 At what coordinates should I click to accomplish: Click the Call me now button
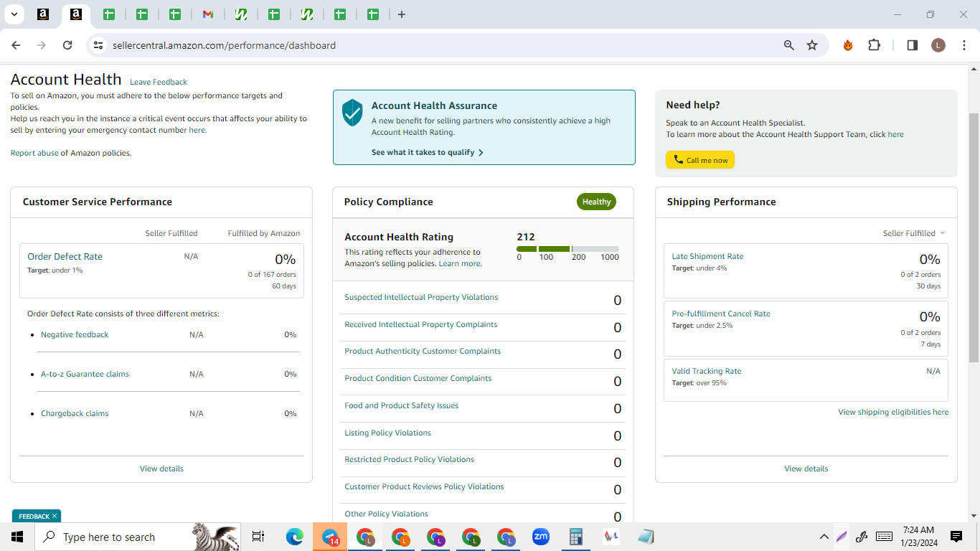700,160
